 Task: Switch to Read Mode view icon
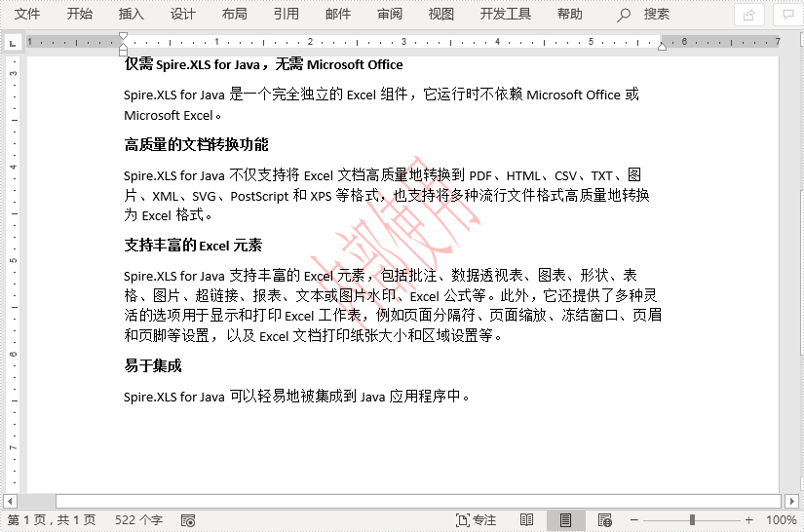526,520
